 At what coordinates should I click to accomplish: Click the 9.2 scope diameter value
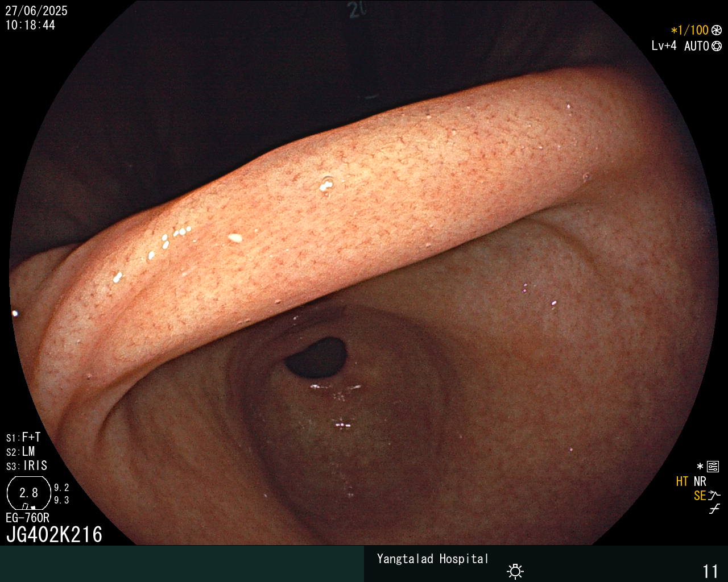coord(61,488)
